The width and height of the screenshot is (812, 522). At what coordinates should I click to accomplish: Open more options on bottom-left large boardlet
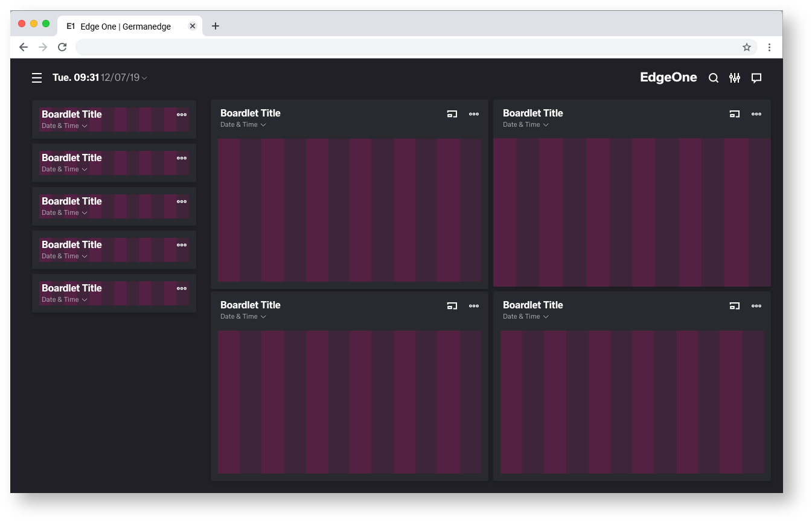(x=474, y=306)
